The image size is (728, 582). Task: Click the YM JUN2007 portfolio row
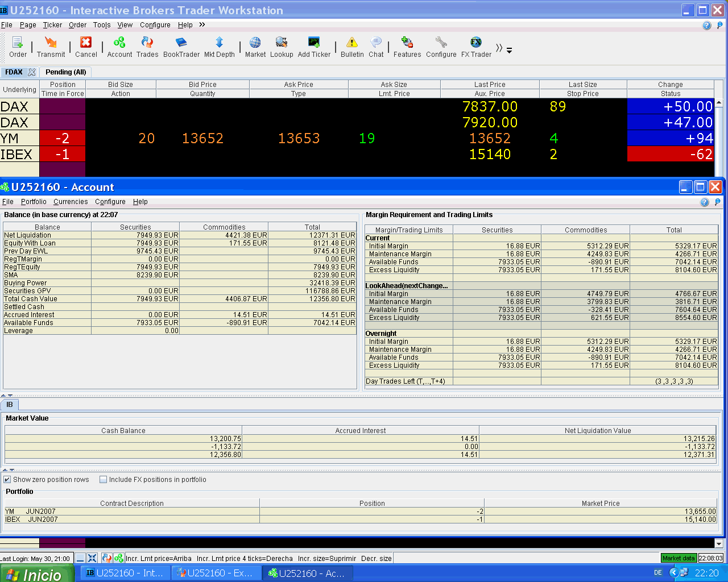click(x=132, y=511)
